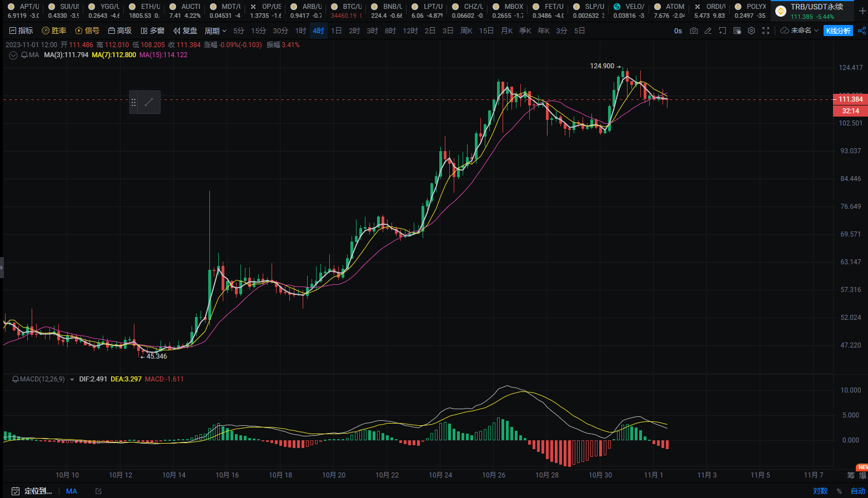Image resolution: width=868 pixels, height=498 pixels.
Task: Start 复盘 replay mode
Action: coord(185,31)
